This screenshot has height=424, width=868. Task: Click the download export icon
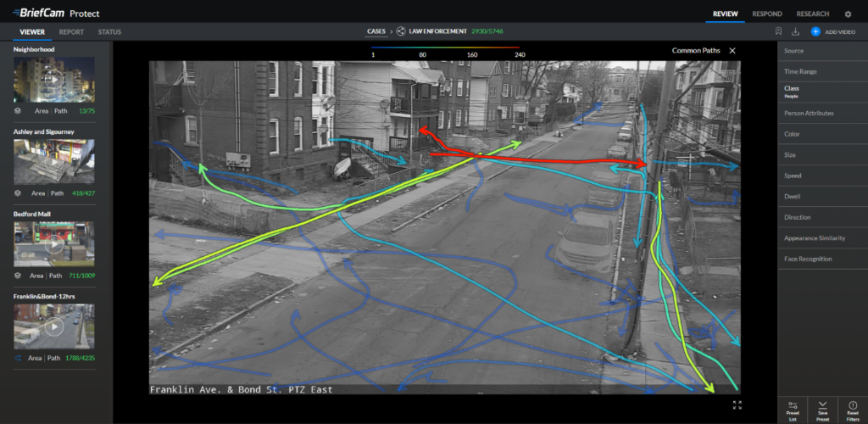795,32
